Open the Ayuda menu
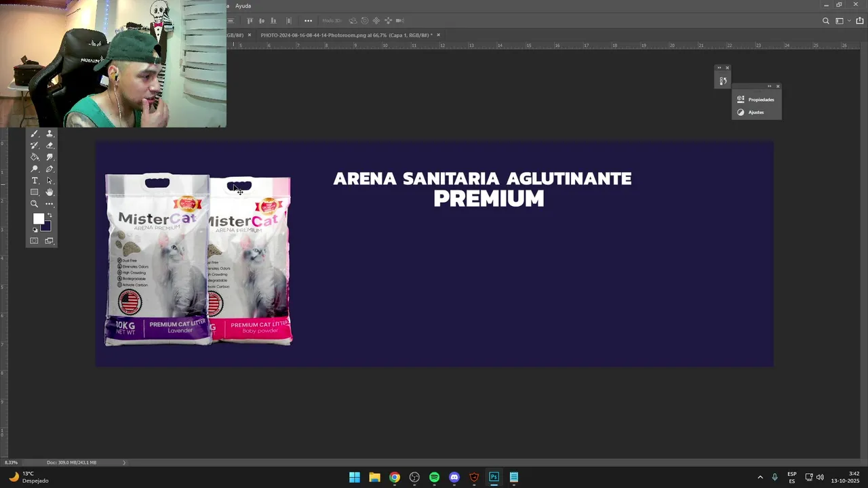 pos(243,5)
